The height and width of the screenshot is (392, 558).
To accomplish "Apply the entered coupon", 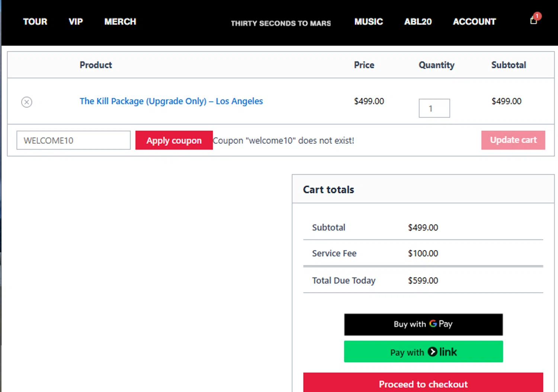I will pyautogui.click(x=174, y=140).
